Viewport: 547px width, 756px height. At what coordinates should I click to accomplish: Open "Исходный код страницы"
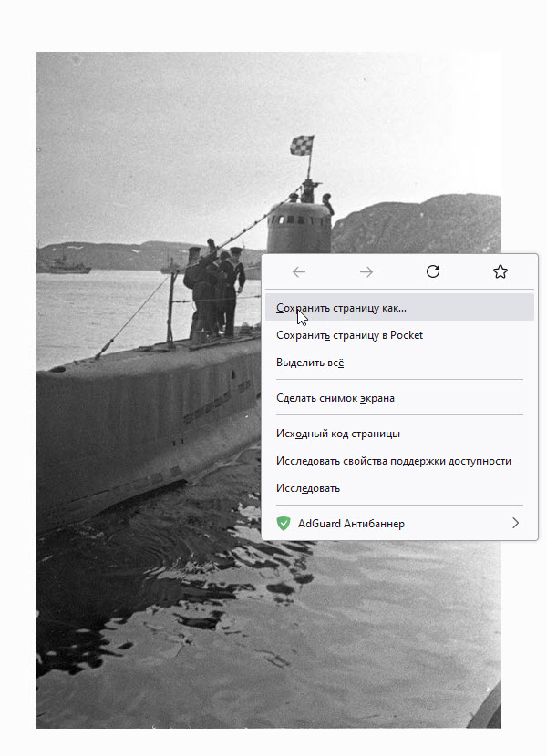tap(399, 434)
